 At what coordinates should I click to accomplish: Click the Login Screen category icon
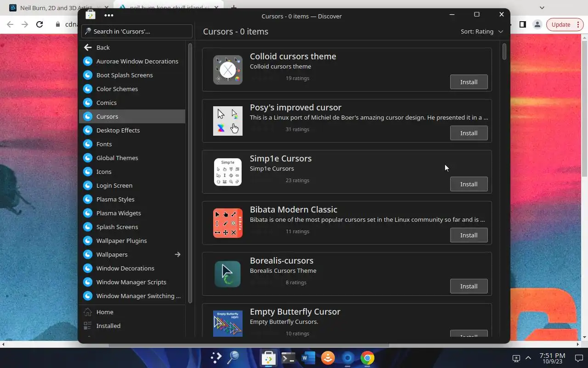click(x=88, y=185)
